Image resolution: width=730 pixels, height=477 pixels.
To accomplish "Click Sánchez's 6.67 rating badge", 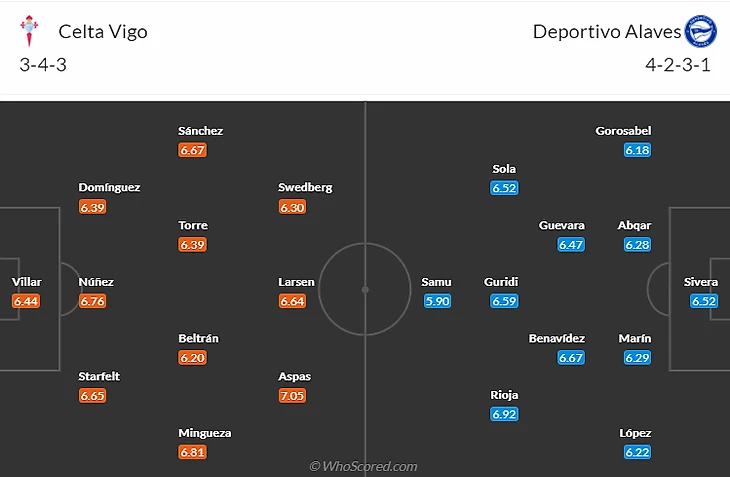I will tap(192, 150).
